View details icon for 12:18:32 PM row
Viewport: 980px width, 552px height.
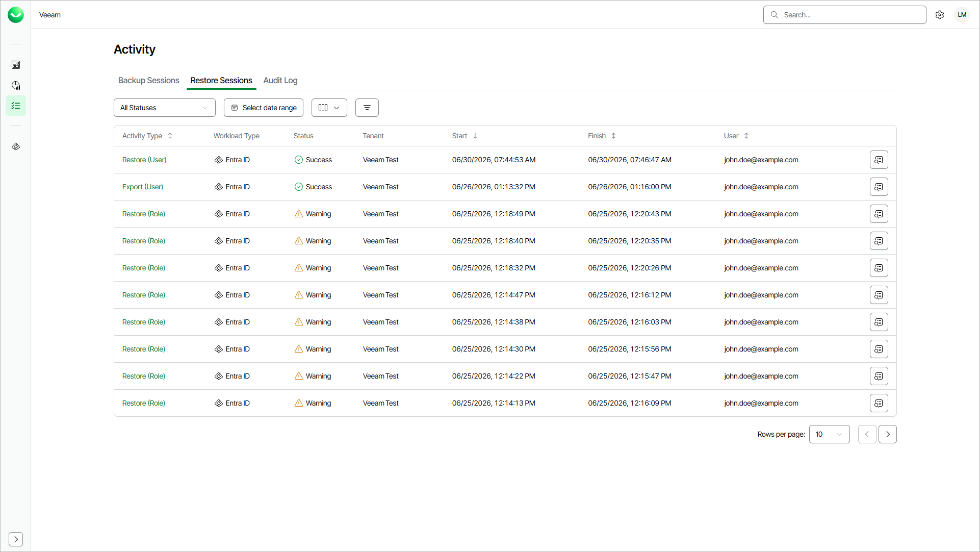(x=879, y=268)
